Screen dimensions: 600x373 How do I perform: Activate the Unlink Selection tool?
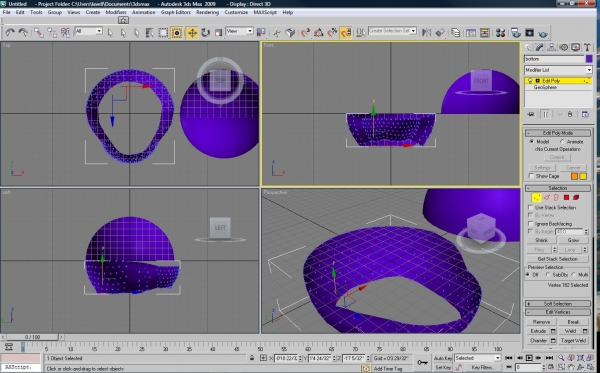click(52, 33)
